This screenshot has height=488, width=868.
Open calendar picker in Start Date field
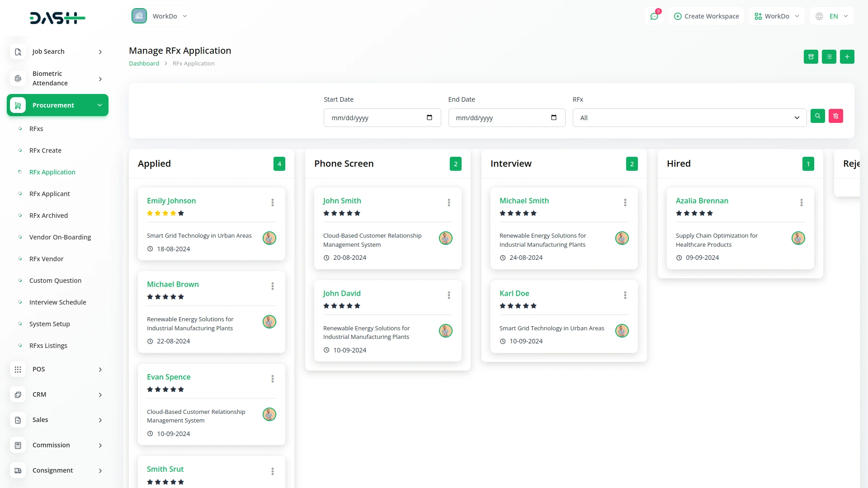[x=429, y=118]
